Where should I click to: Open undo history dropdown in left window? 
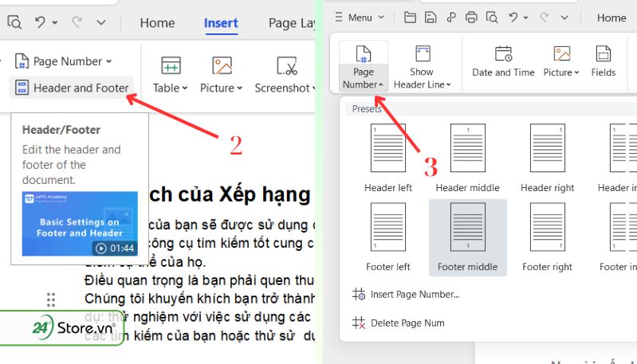55,23
